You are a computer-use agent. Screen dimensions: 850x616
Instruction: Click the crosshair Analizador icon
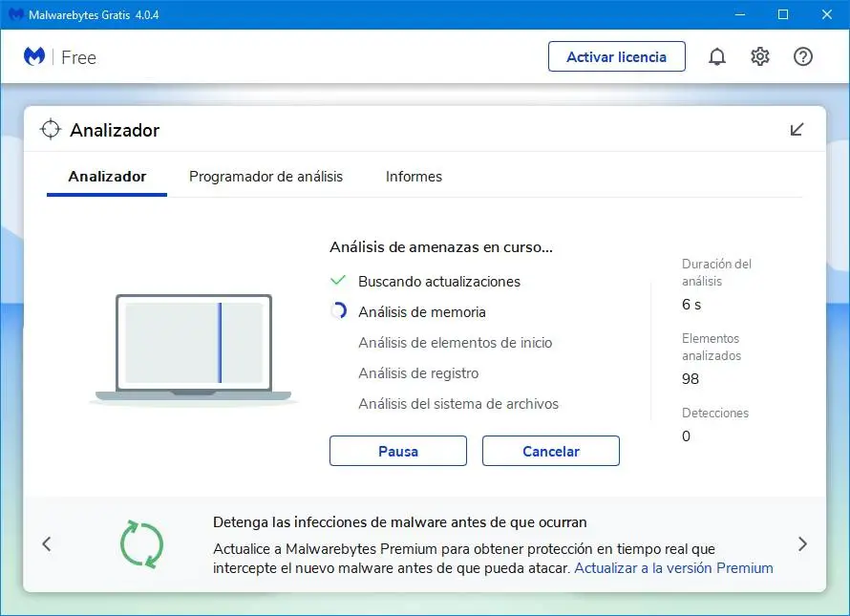(51, 129)
